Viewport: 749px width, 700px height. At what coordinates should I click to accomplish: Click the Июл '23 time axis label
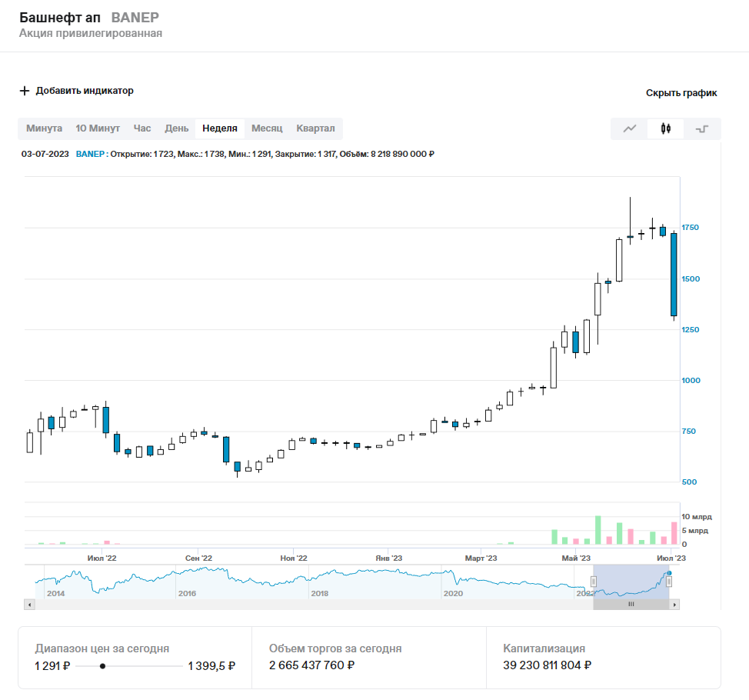tap(671, 558)
